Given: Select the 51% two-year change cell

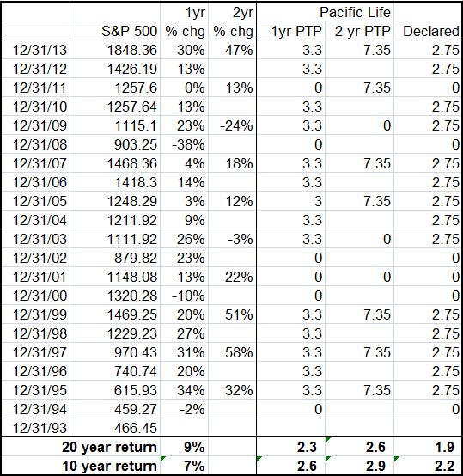Looking at the screenshot, I should 233,314.
